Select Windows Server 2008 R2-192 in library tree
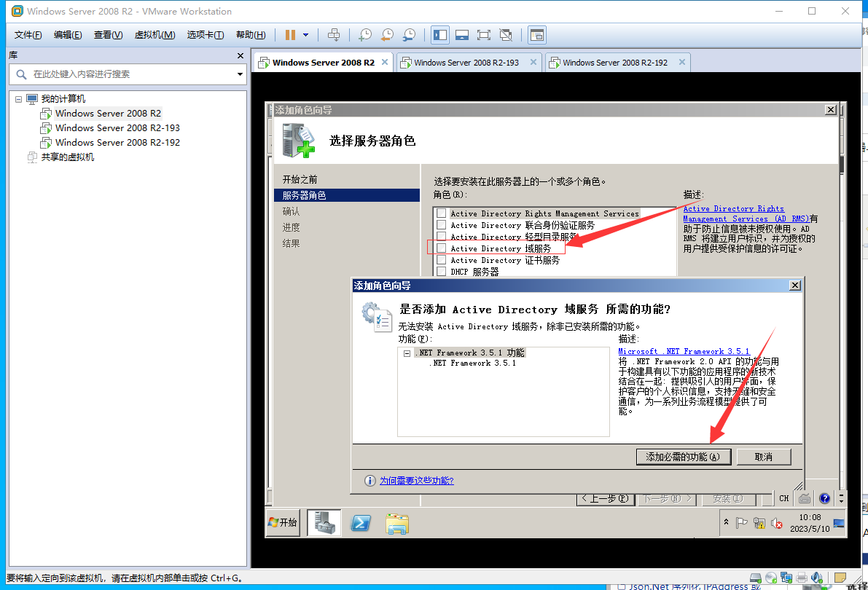This screenshot has width=868, height=590. click(x=117, y=142)
